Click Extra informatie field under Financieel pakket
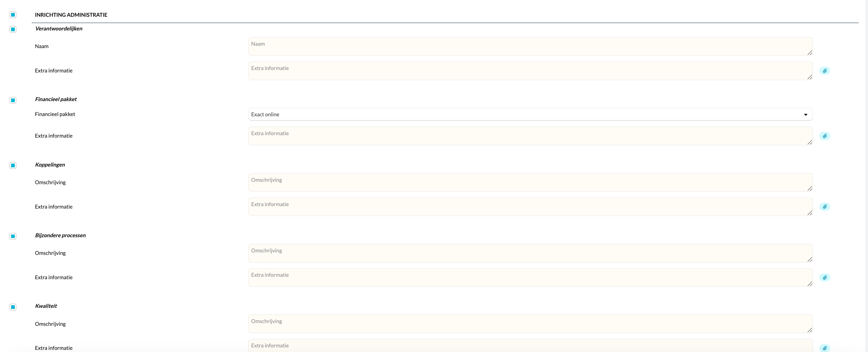This screenshot has height=352, width=868. [530, 136]
